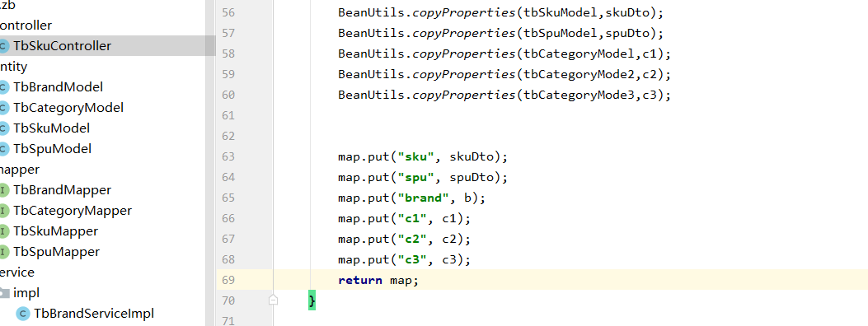Collapse the method at the line 70 fold marker
Screen dimensions: 868x326
point(273,300)
